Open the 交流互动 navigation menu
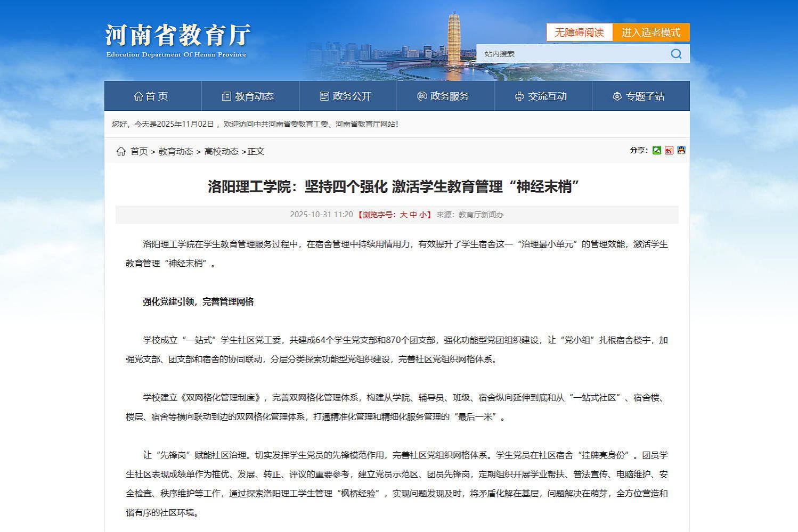This screenshot has height=532, width=798. 542,96
